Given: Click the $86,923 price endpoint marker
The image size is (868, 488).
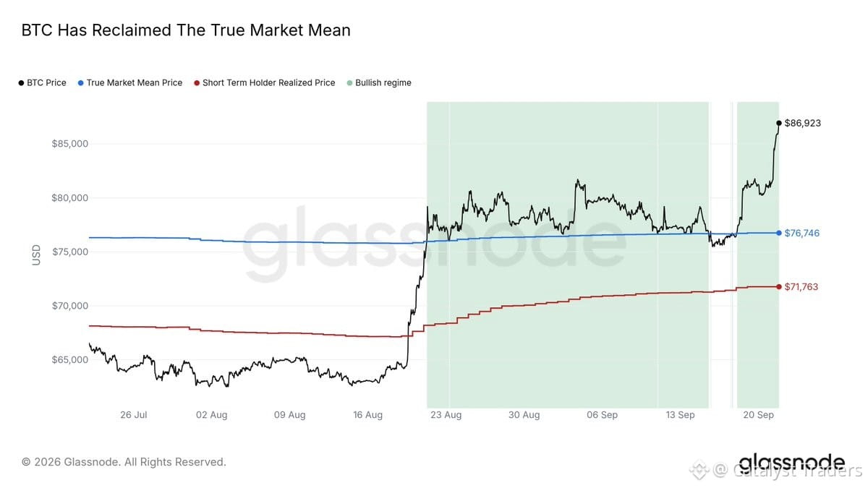Looking at the screenshot, I should click(779, 123).
